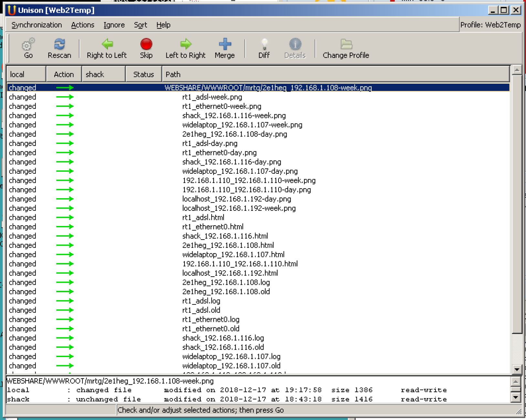Select the rt1_ethernet0.log row

click(x=258, y=319)
